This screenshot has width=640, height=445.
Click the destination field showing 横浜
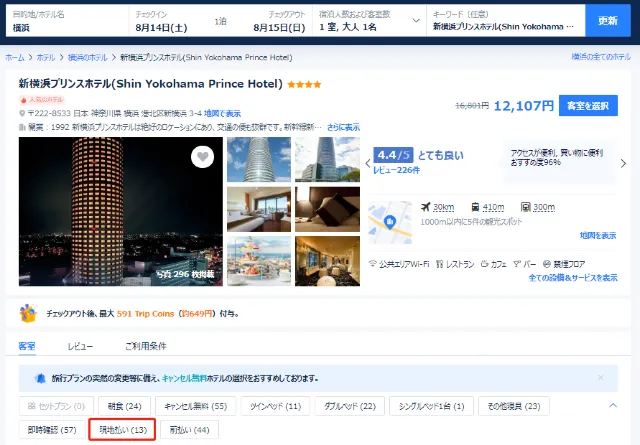pos(67,20)
